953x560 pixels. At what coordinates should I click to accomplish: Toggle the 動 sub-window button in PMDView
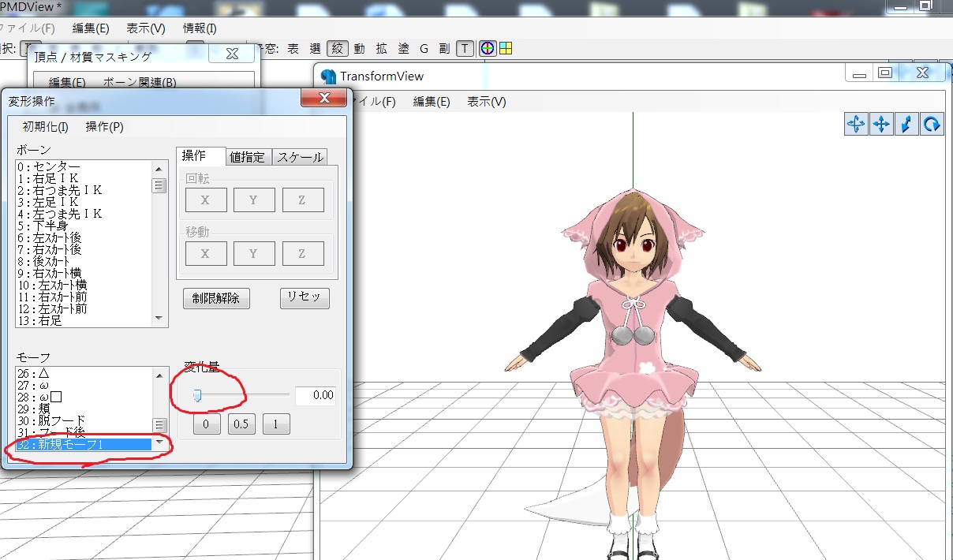click(360, 48)
